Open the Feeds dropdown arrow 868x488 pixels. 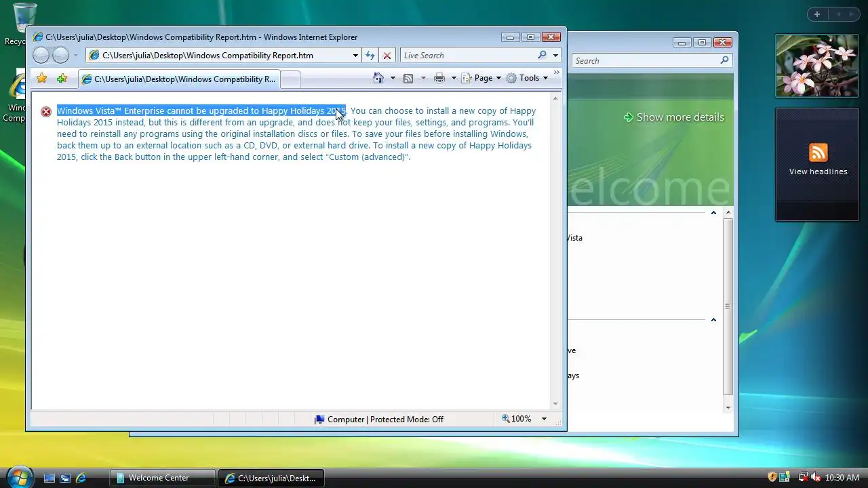pos(423,78)
